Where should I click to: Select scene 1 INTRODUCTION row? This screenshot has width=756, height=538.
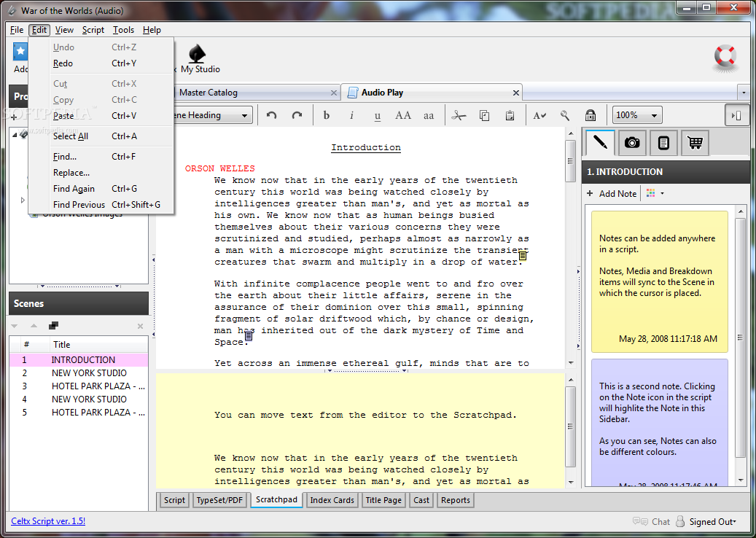click(79, 360)
